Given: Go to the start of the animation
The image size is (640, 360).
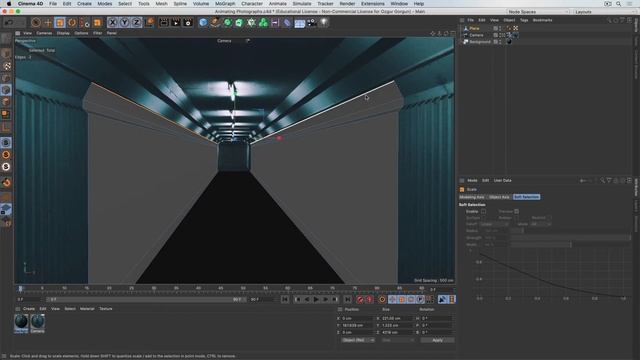Looking at the screenshot, I should (x=285, y=300).
